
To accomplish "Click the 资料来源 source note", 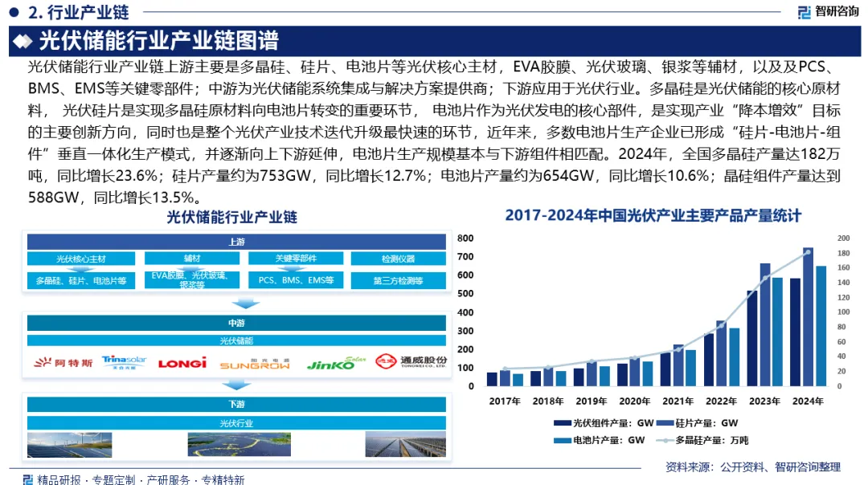I will tap(753, 467).
